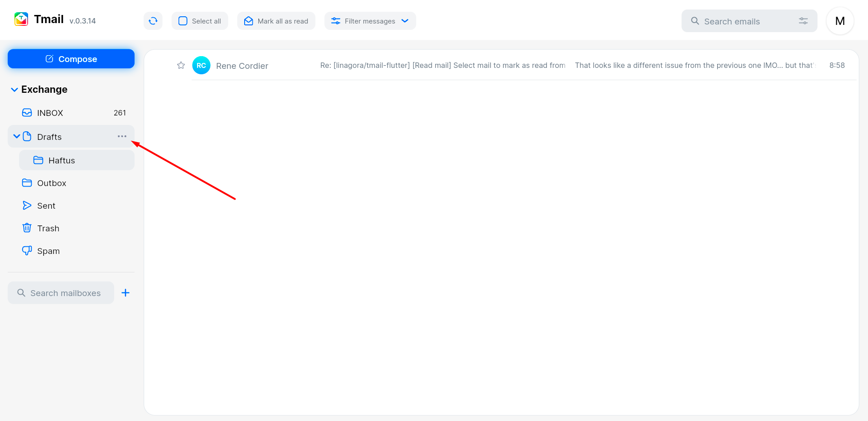Tick the Select all checkbox
Image resolution: width=868 pixels, height=421 pixels.
[182, 21]
